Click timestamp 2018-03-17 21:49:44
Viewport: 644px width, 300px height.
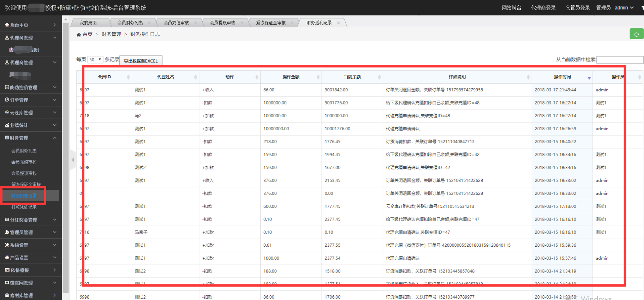(562, 90)
